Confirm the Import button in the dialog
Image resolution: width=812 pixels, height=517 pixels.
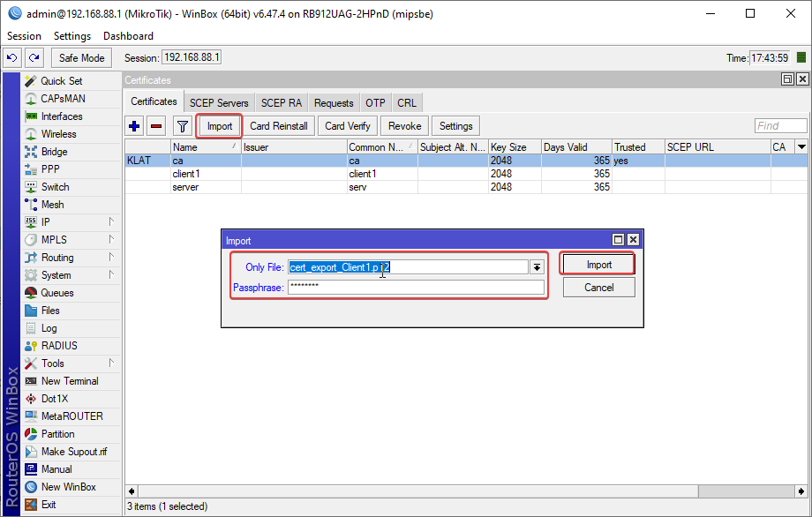click(598, 265)
